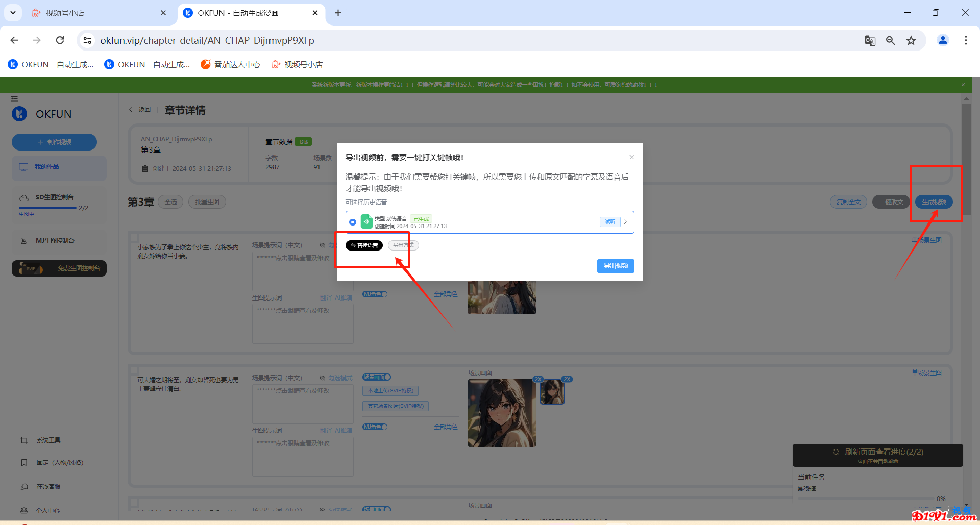Click the second scene's 生图提示词 text box
The width and height of the screenshot is (980, 525).
[x=303, y=457]
